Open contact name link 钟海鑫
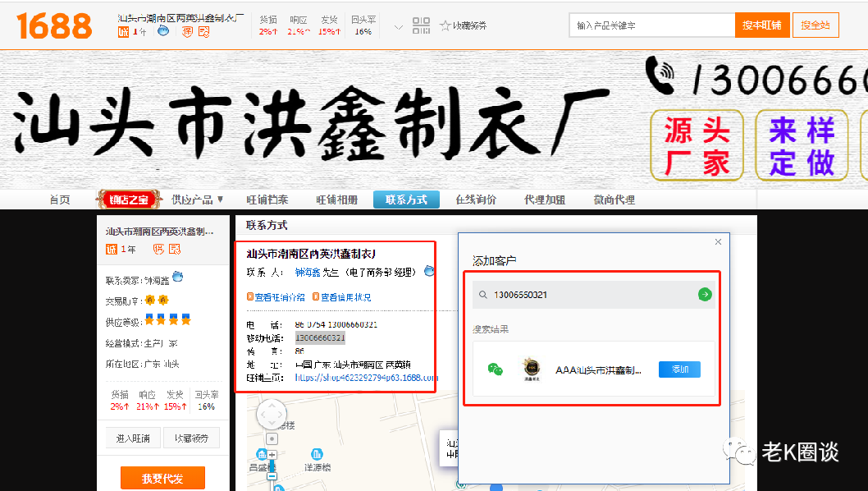Screen dimensions: 868x491 307,272
